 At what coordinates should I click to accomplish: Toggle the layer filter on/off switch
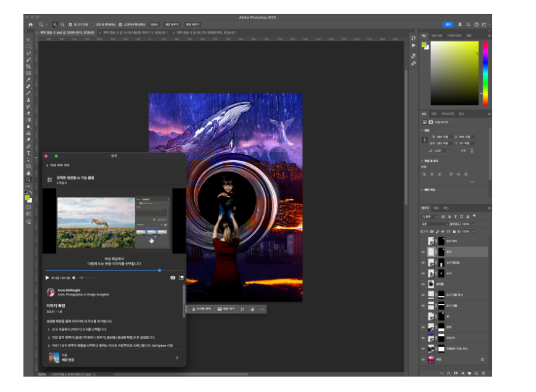click(474, 216)
